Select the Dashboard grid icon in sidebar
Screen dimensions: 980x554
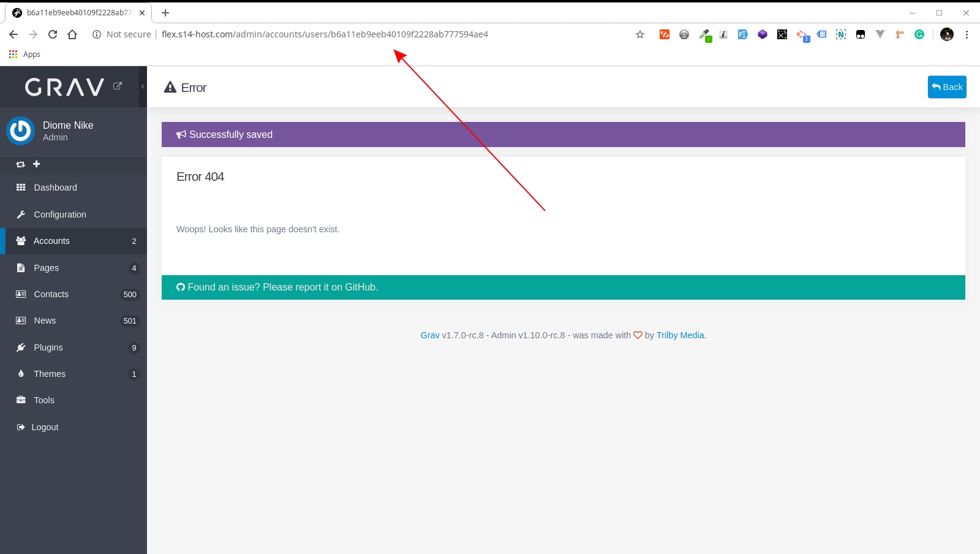click(x=21, y=188)
